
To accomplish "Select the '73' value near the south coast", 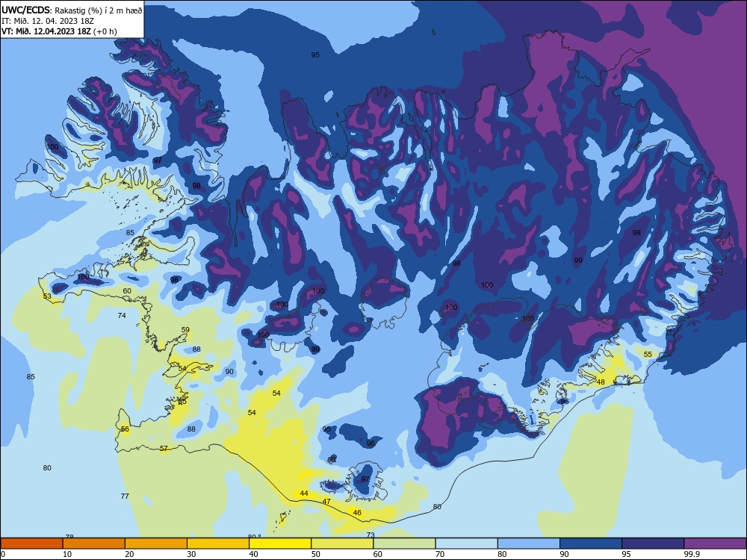I will click(x=371, y=535).
